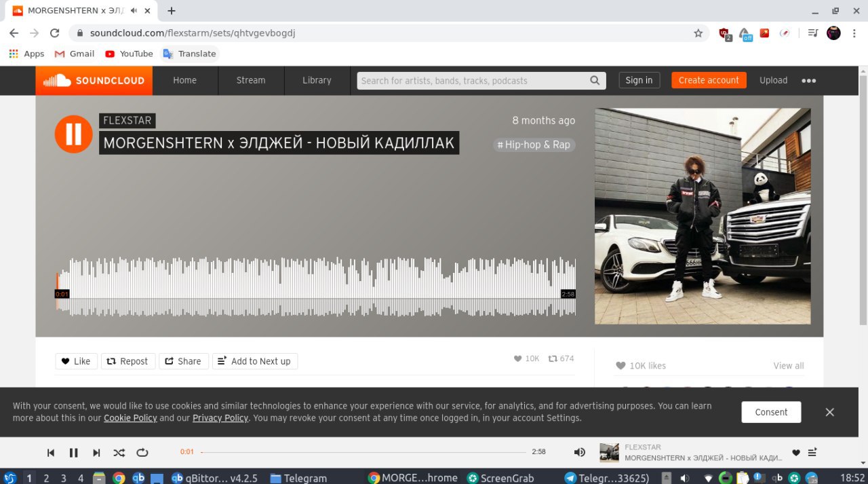Mute the Chrome tab audio icon
The width and height of the screenshot is (868, 484).
[134, 11]
